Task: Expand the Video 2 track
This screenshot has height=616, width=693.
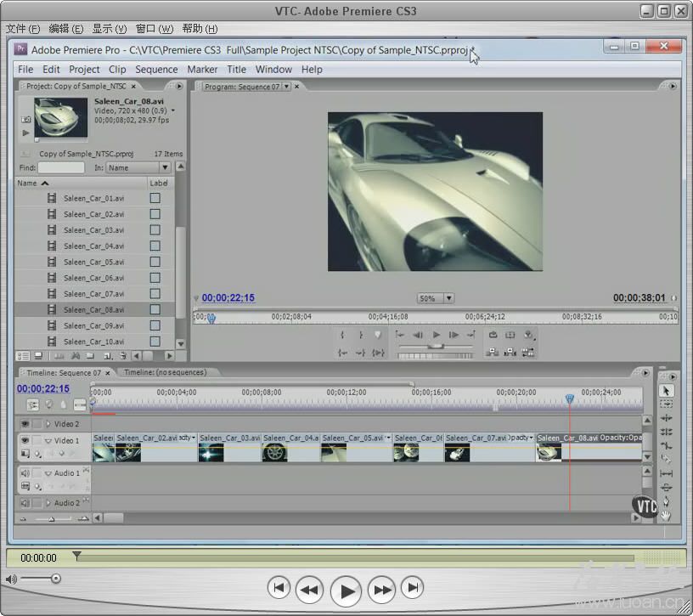Action: point(48,424)
